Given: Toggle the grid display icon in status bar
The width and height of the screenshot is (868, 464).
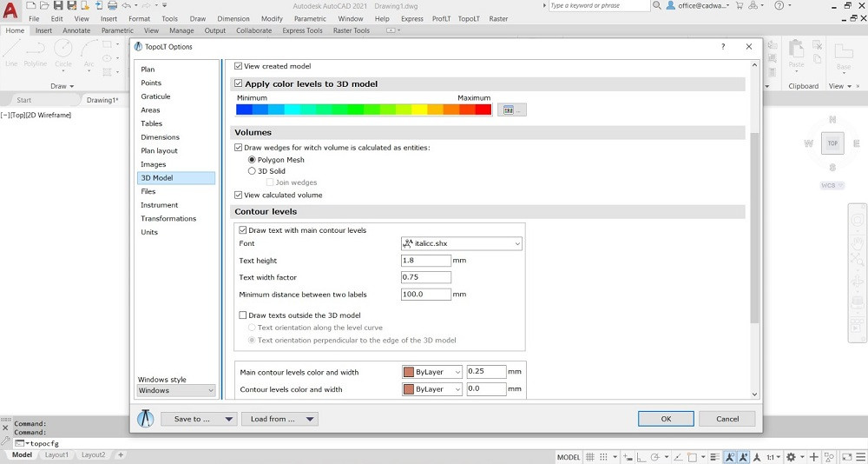Looking at the screenshot, I should pyautogui.click(x=590, y=457).
